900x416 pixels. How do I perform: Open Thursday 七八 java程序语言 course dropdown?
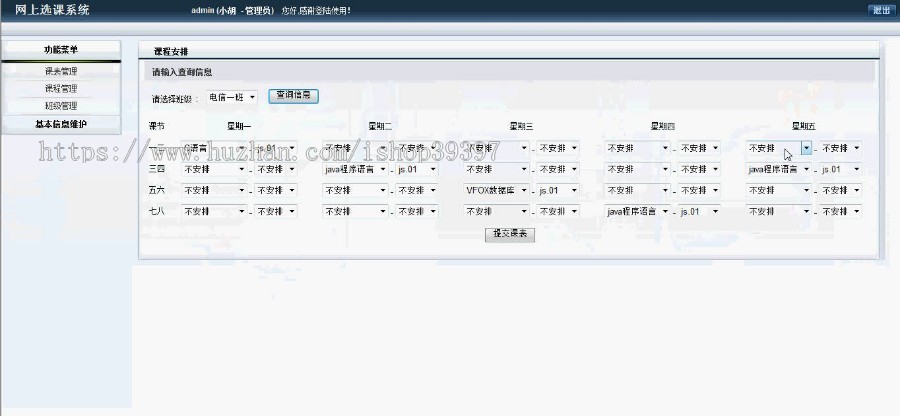click(638, 212)
